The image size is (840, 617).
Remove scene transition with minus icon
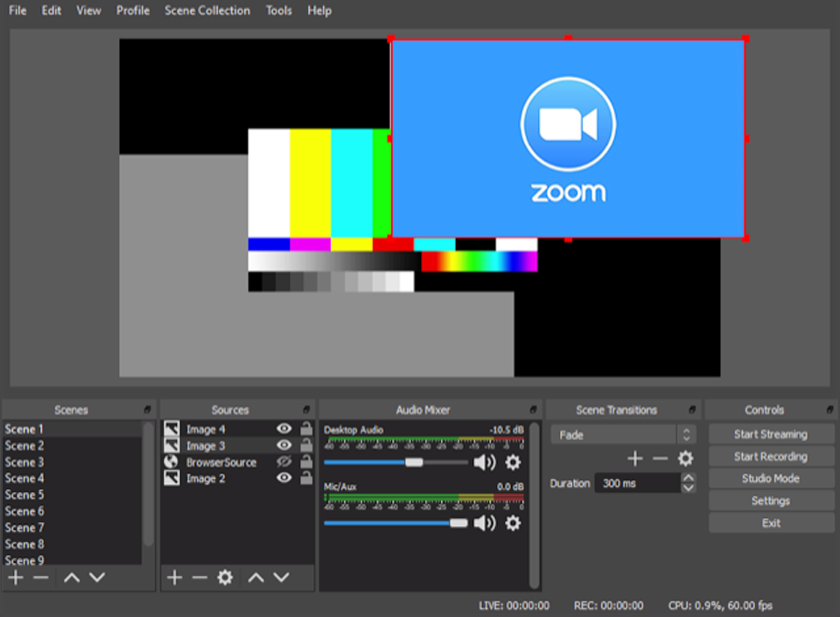click(660, 459)
